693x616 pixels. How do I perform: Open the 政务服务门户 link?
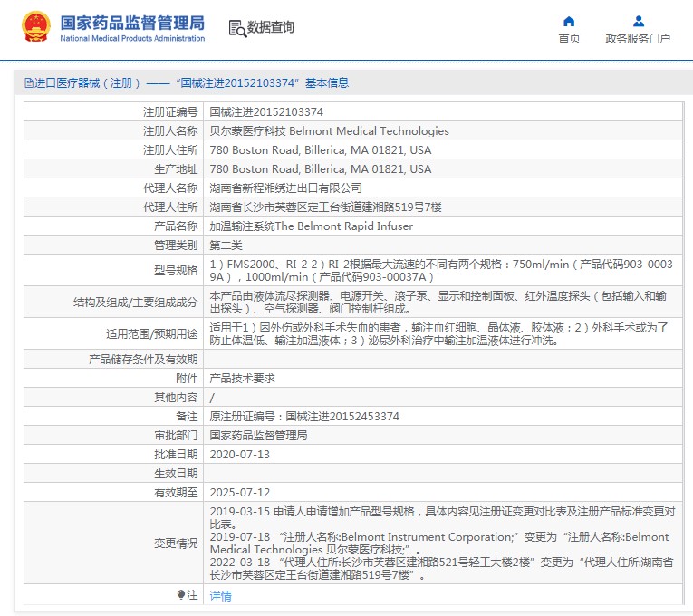638,39
